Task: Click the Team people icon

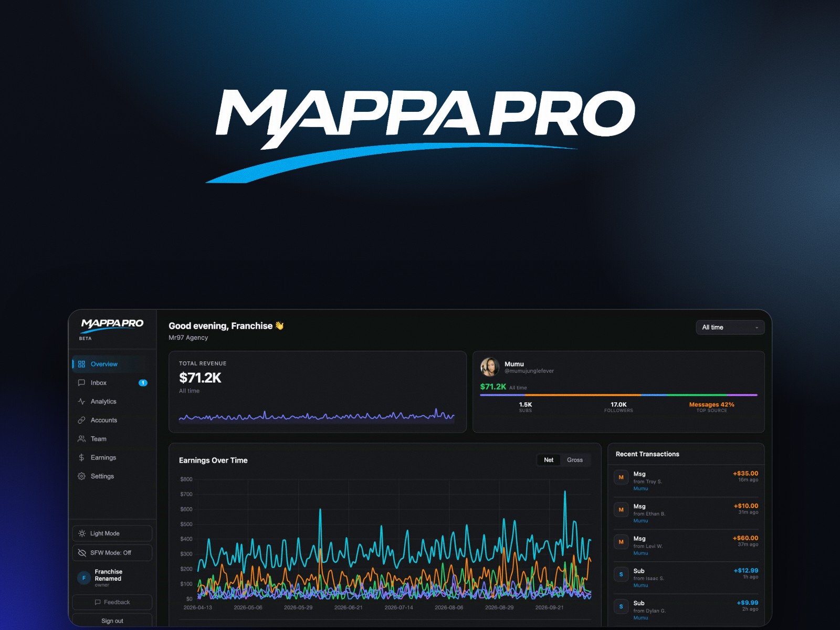Action: (81, 439)
